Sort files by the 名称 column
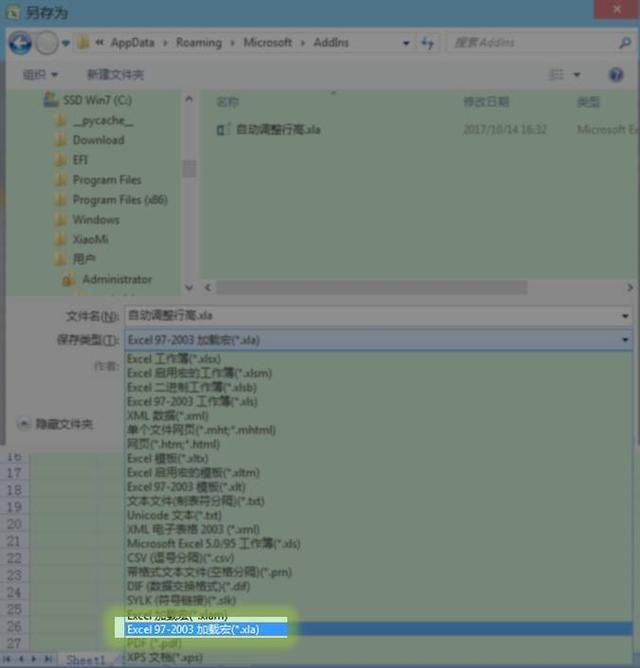Image resolution: width=640 pixels, height=668 pixels. (227, 102)
